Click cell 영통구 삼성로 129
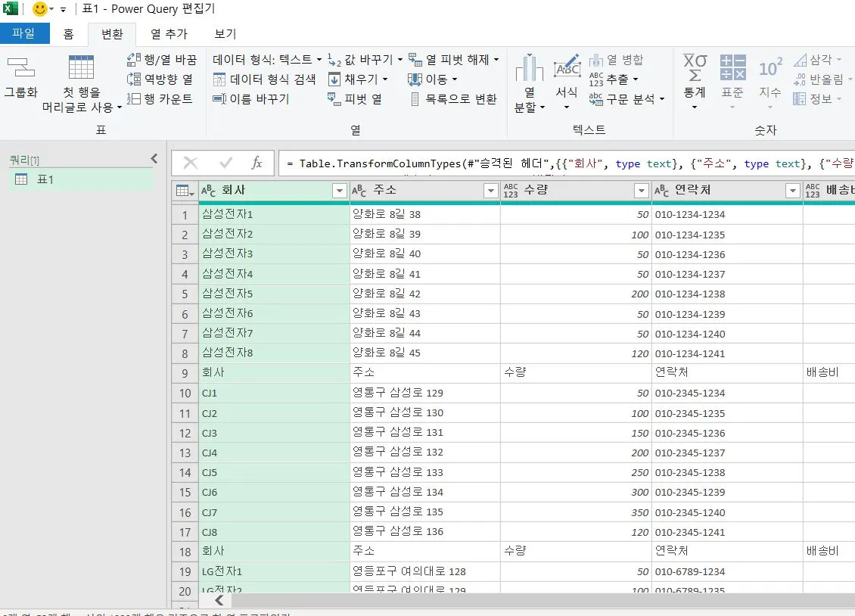 click(424, 393)
